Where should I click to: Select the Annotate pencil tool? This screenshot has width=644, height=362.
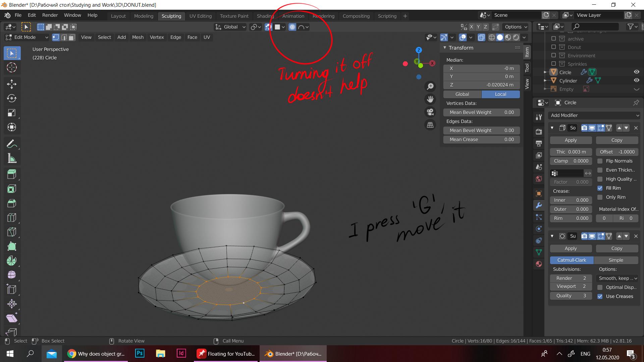pos(12,144)
